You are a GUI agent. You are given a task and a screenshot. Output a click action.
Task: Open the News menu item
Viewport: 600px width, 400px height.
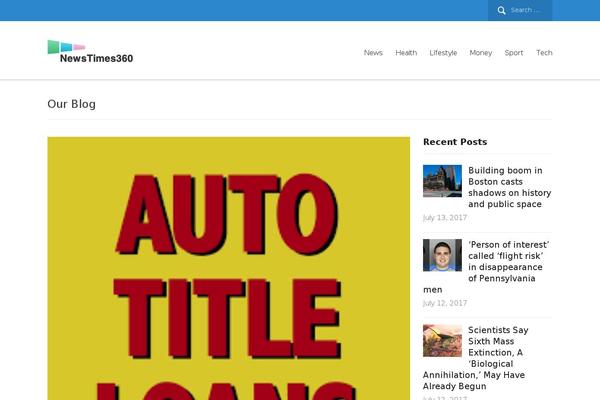coord(373,53)
